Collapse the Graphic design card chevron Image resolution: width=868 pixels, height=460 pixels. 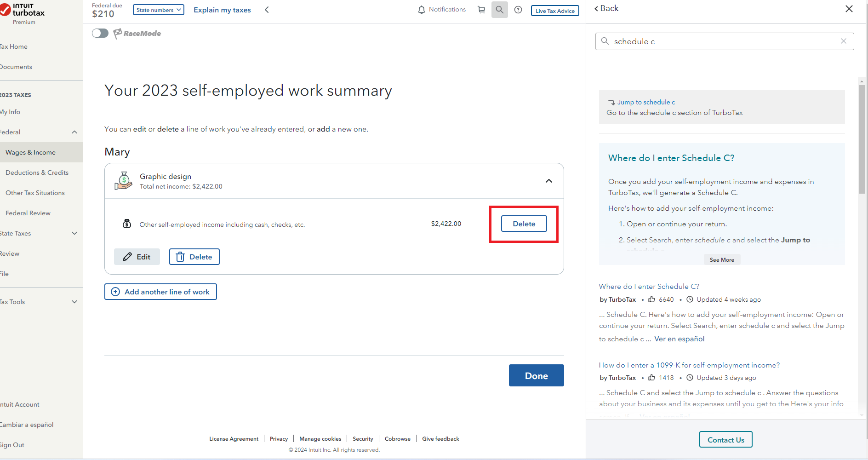pos(549,181)
